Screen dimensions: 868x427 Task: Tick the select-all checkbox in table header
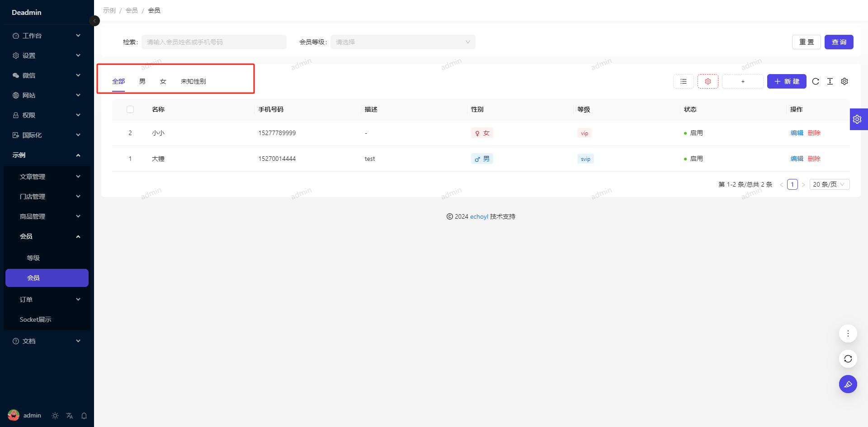[130, 109]
